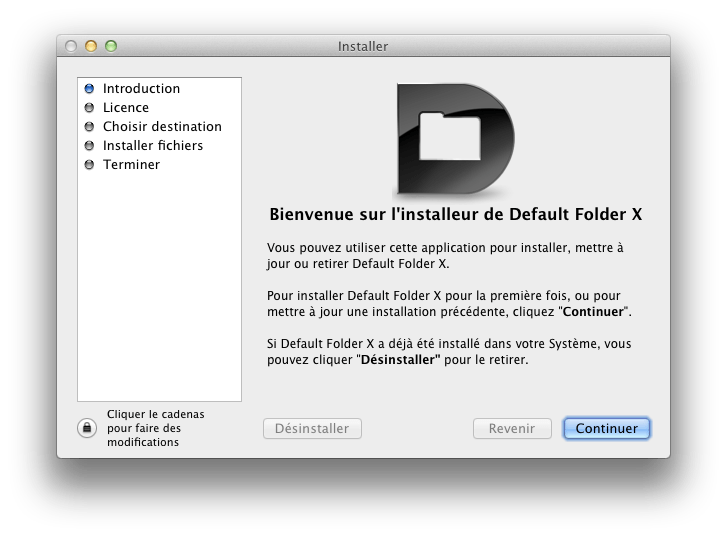Select the Choisir destination step label
Viewport: 727px width, 537px height.
(x=162, y=126)
